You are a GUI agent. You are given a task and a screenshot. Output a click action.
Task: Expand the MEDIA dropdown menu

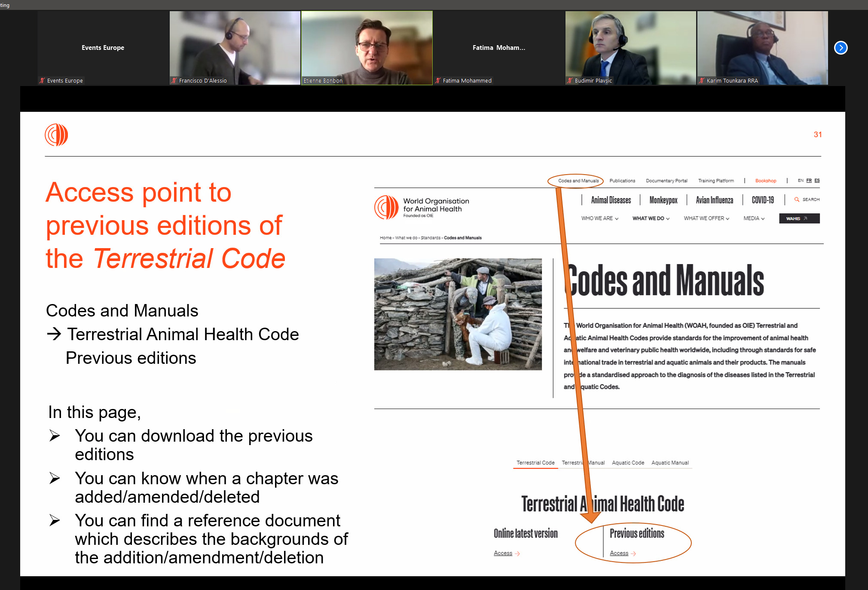click(x=754, y=218)
